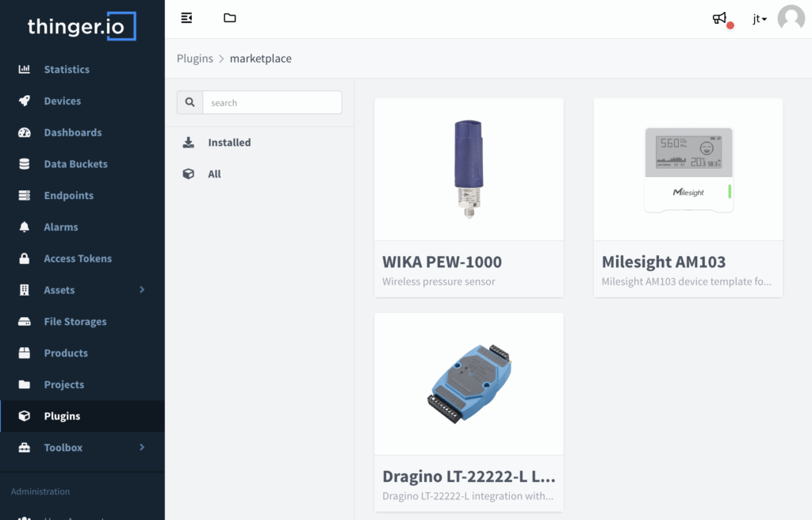Click the Projects folder icon in sidebar
The width and height of the screenshot is (812, 520).
click(25, 384)
